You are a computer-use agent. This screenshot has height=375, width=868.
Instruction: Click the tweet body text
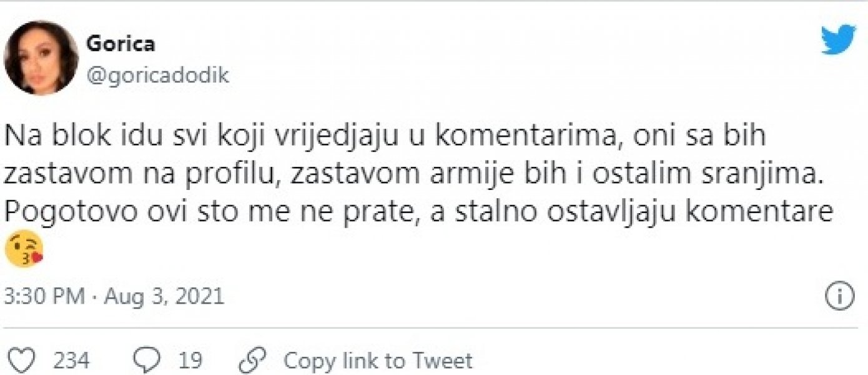tap(375, 174)
